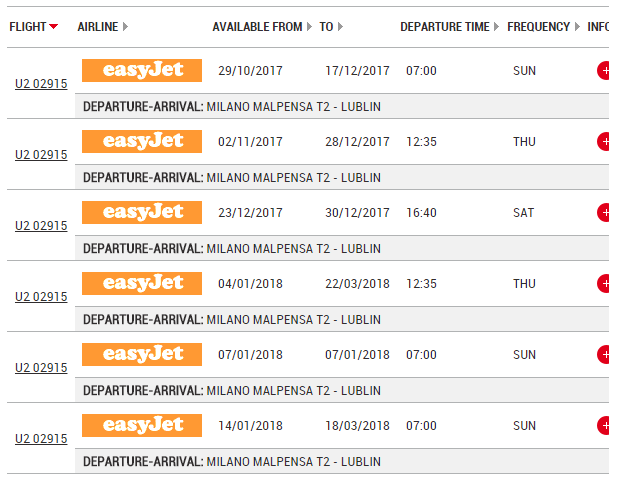The image size is (619, 478).
Task: Open U2 02915 link for 04/01/2018 flight
Action: (x=41, y=297)
